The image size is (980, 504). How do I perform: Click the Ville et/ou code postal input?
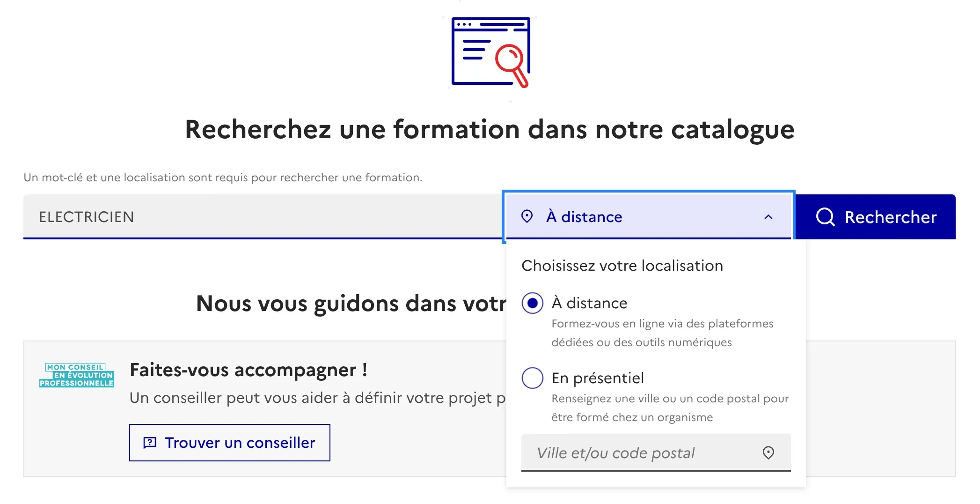[x=632, y=452]
